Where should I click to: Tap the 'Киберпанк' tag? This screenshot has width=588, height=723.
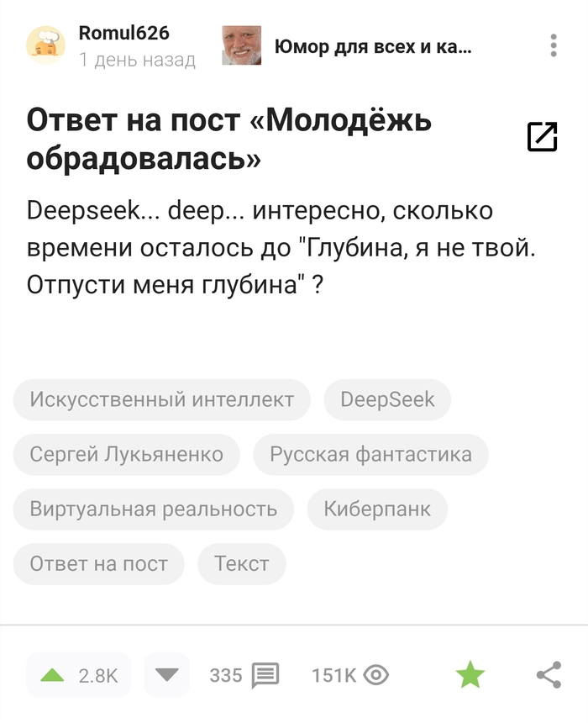(377, 509)
